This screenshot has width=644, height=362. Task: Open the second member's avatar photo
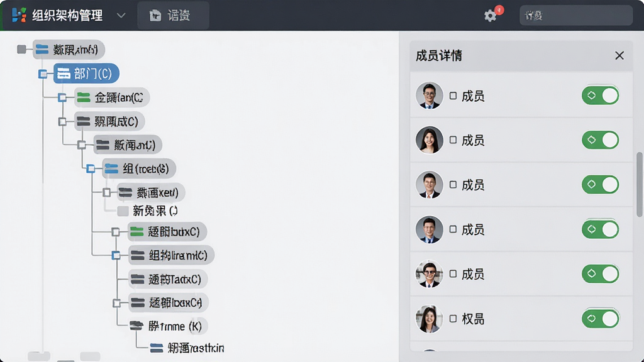[x=429, y=140]
